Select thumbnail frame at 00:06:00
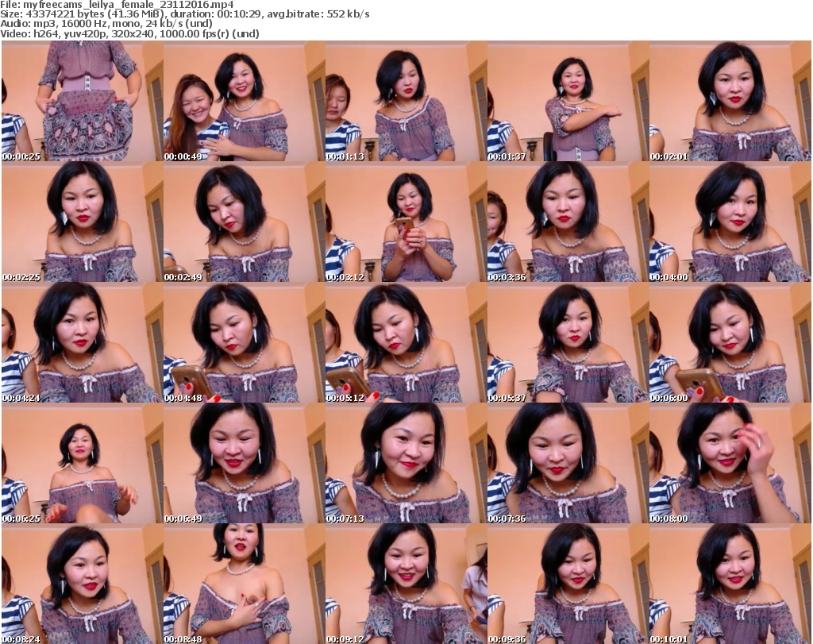 click(x=730, y=343)
